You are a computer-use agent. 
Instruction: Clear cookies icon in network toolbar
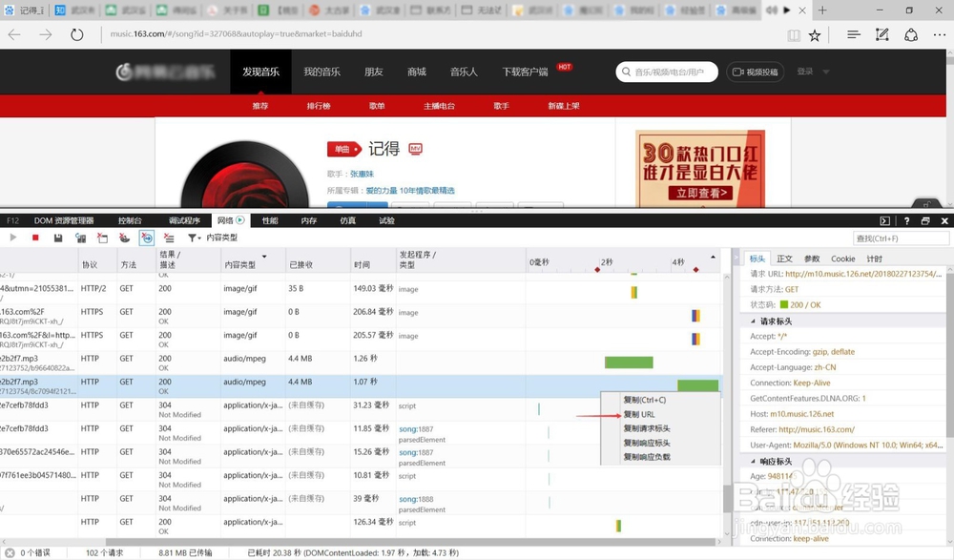point(125,238)
